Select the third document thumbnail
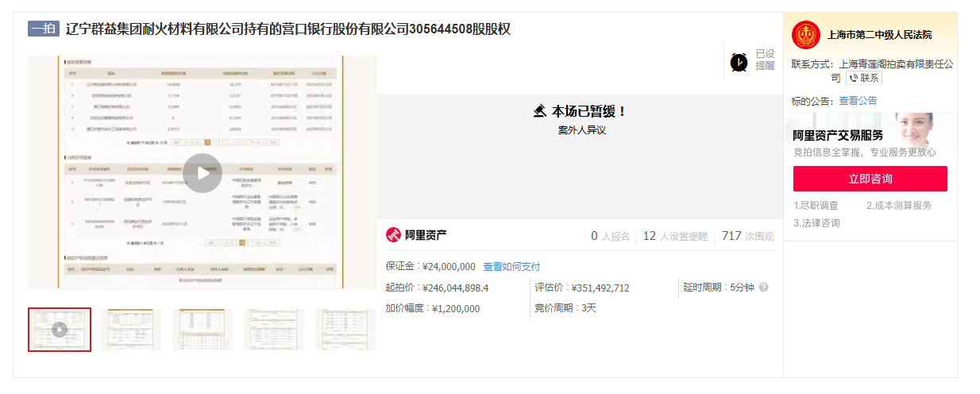 203,329
